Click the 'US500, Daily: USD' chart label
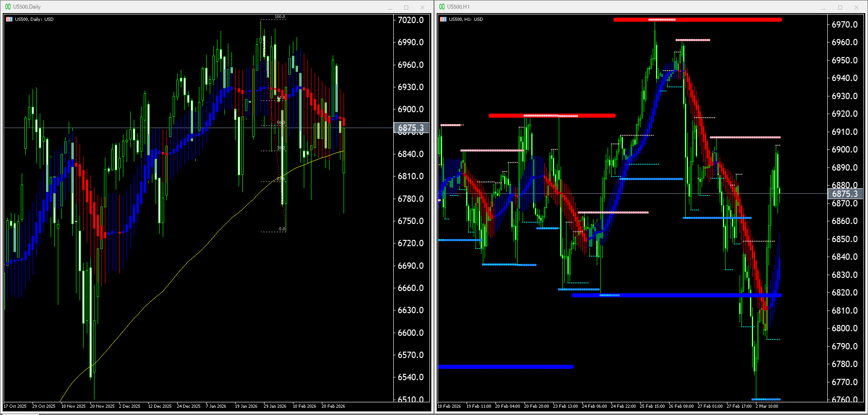 pos(34,19)
